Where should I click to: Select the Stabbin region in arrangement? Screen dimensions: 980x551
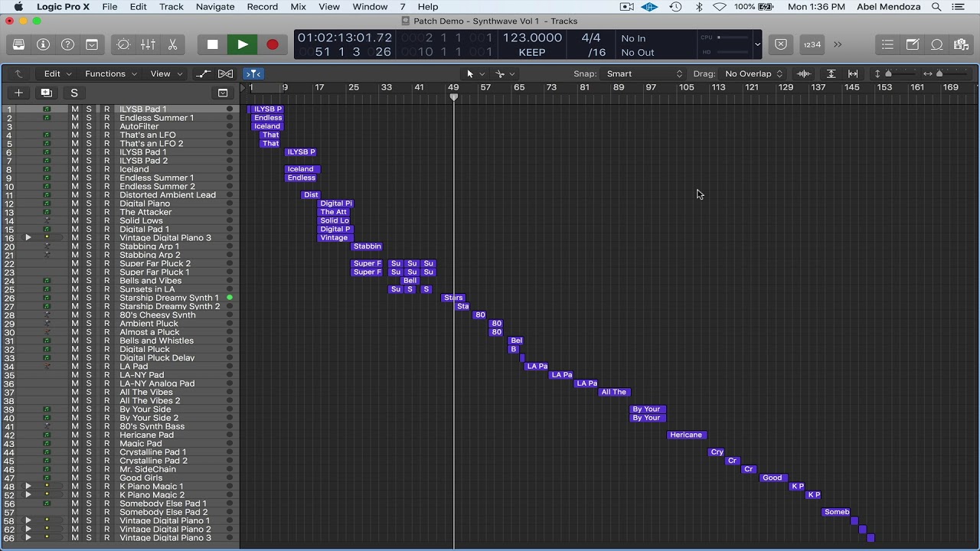pos(367,246)
